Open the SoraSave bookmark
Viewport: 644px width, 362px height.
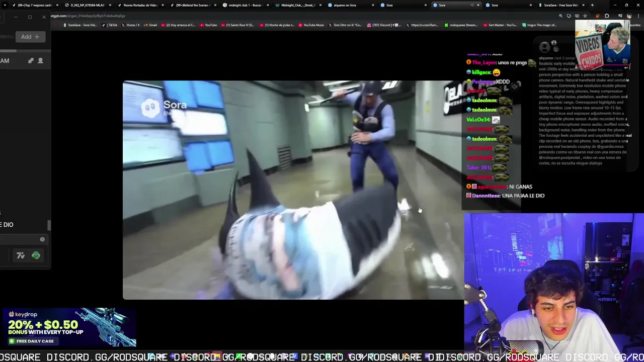pos(80,25)
